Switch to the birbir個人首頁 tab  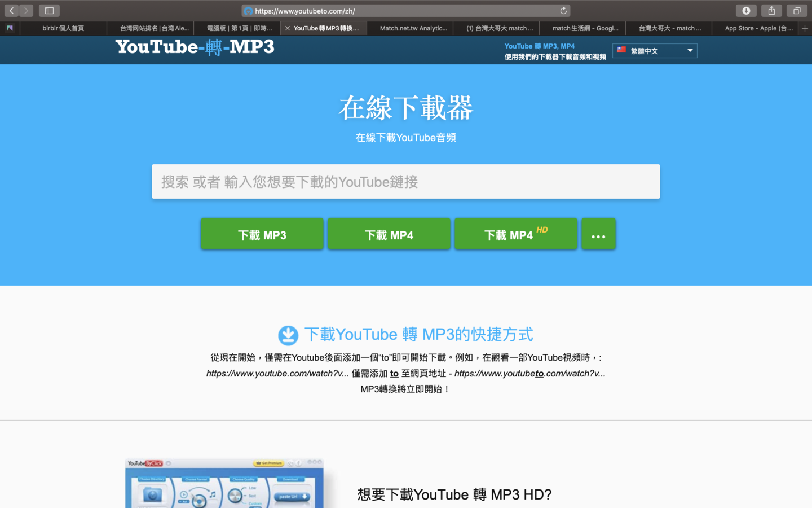tap(63, 28)
